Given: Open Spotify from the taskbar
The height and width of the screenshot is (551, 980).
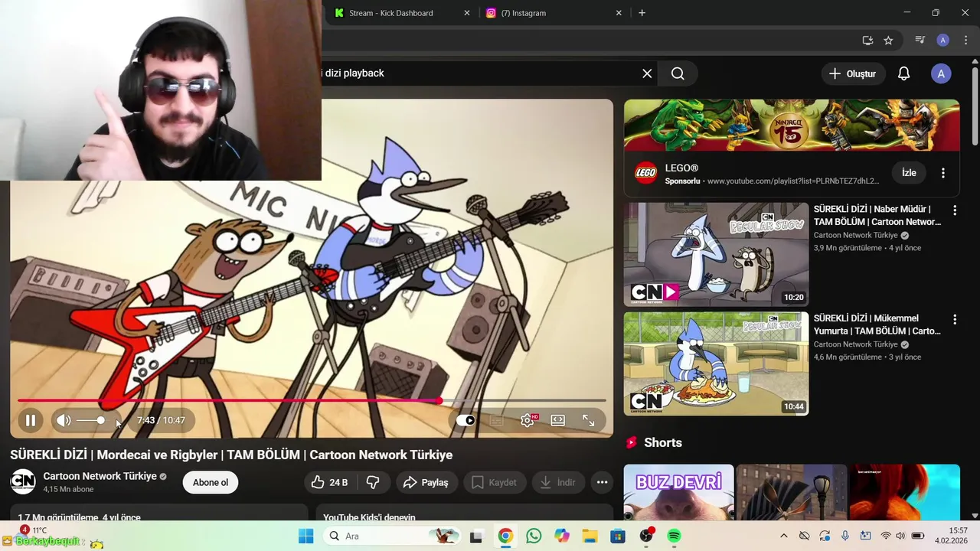Looking at the screenshot, I should pyautogui.click(x=674, y=536).
